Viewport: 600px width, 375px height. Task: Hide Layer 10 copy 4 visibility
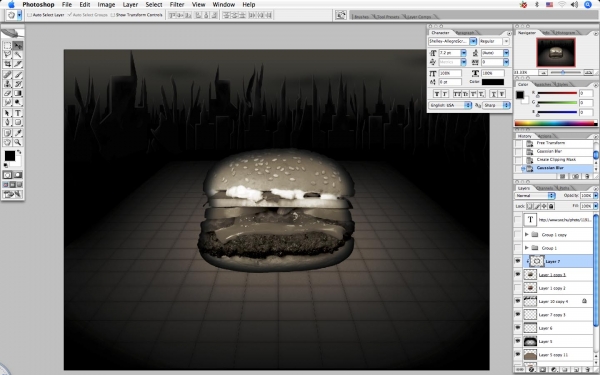518,301
